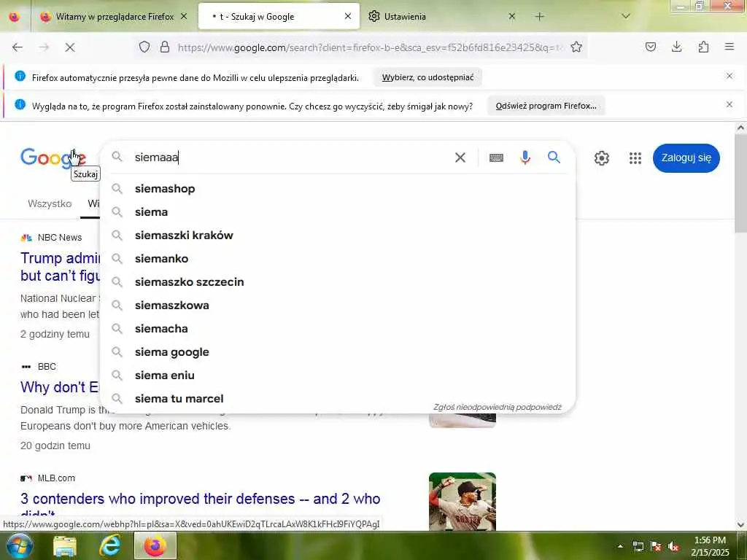Pick the 'siemaszki kraków' suggestion

338,236
